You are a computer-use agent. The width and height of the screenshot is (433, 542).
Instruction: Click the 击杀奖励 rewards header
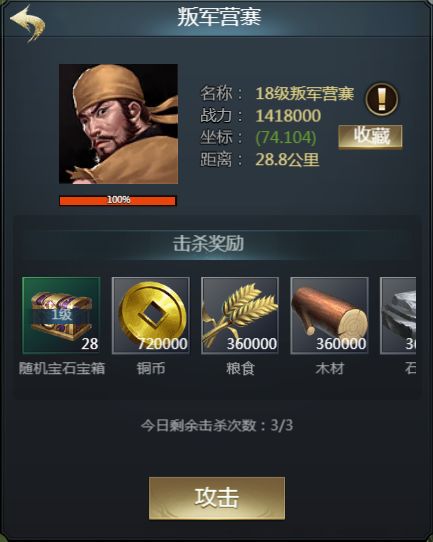pos(208,244)
